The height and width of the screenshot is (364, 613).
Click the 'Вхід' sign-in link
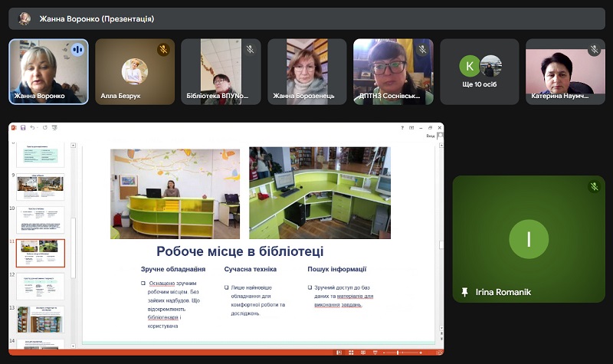point(431,136)
